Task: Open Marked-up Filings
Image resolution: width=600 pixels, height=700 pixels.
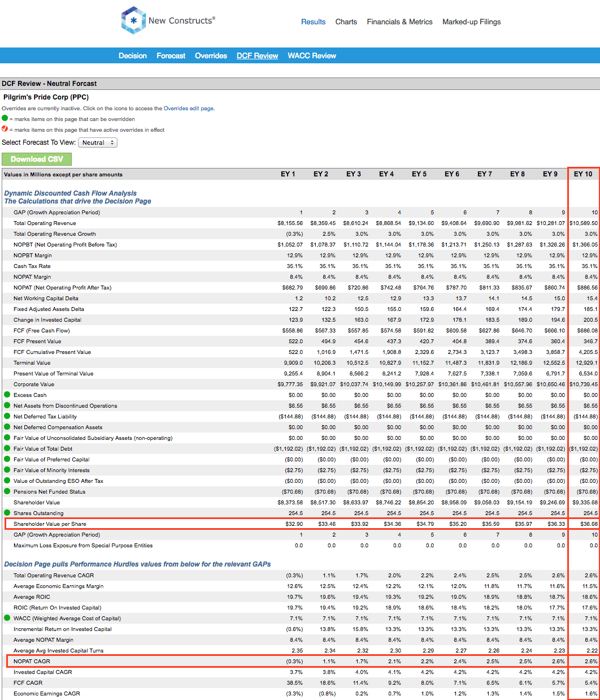Action: pyautogui.click(x=472, y=22)
